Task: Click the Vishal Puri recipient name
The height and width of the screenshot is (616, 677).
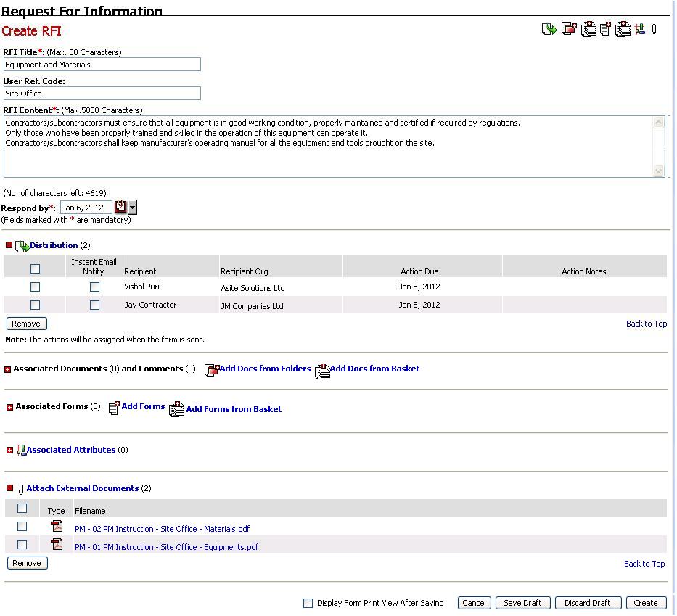Action: pyautogui.click(x=141, y=287)
